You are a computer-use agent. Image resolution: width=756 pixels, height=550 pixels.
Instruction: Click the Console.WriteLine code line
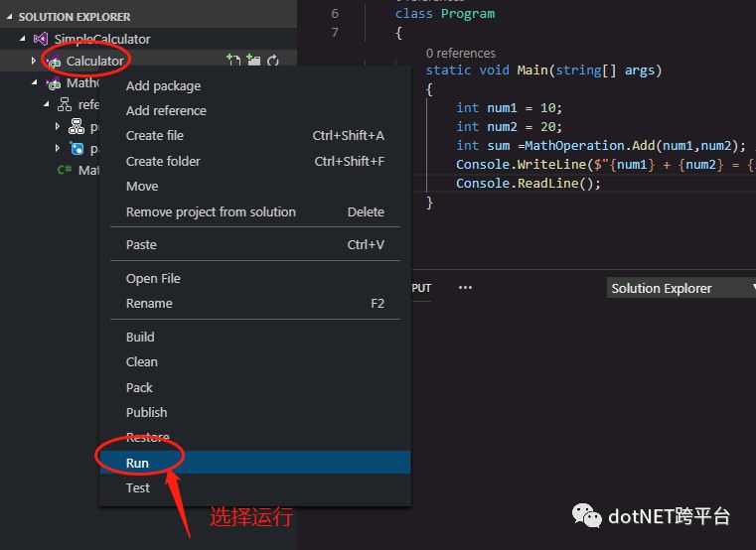[x=606, y=165]
